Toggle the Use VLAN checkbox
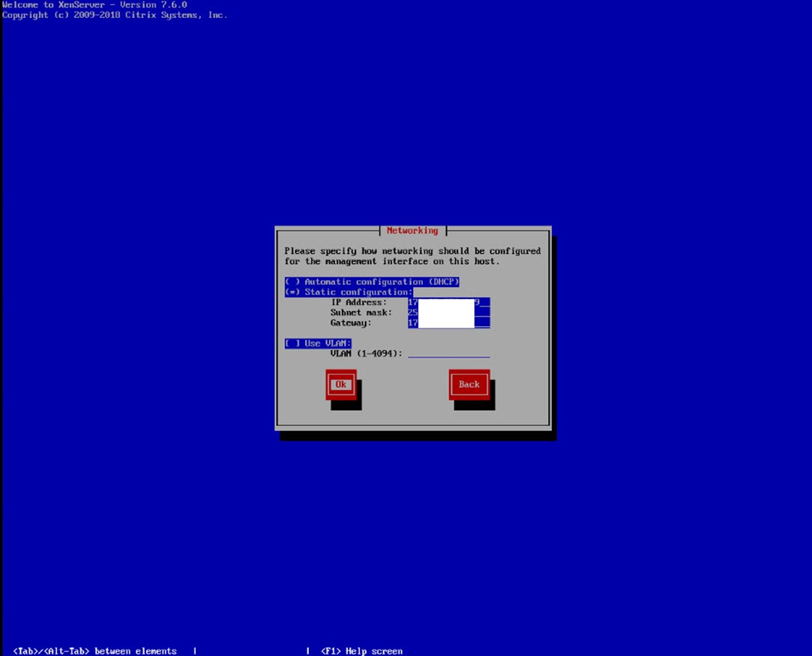Image resolution: width=812 pixels, height=656 pixels. (318, 343)
